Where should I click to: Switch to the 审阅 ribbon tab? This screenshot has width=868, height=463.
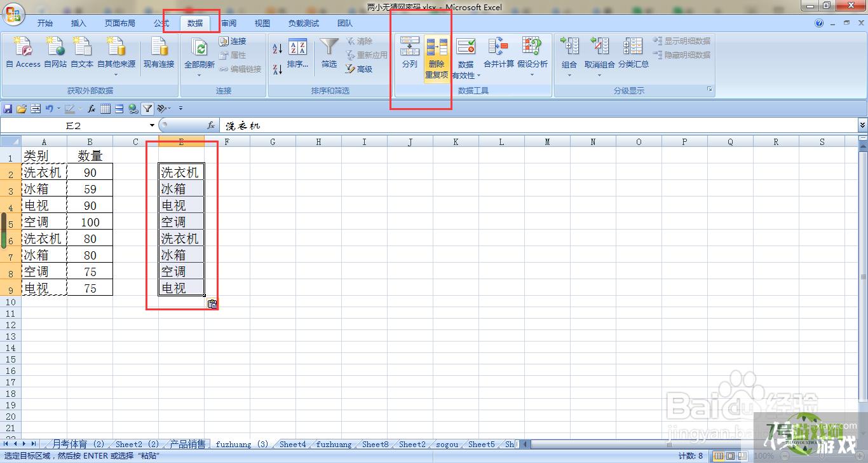(x=229, y=24)
